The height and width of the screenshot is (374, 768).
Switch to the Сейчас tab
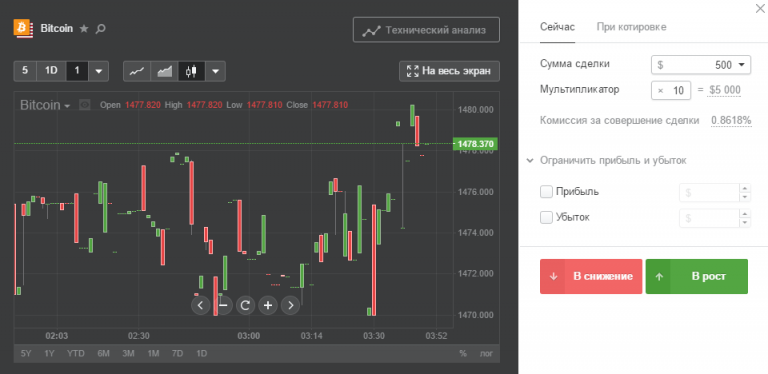pyautogui.click(x=557, y=27)
